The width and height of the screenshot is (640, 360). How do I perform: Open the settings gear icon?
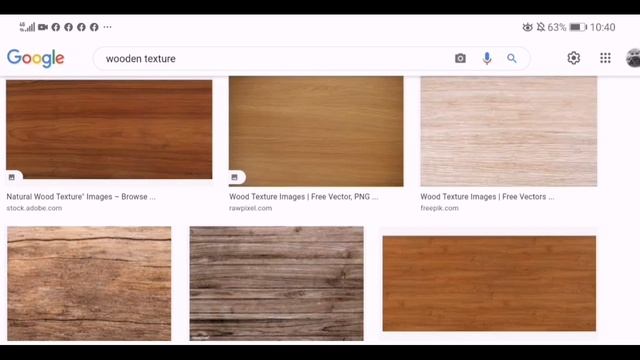point(573,58)
